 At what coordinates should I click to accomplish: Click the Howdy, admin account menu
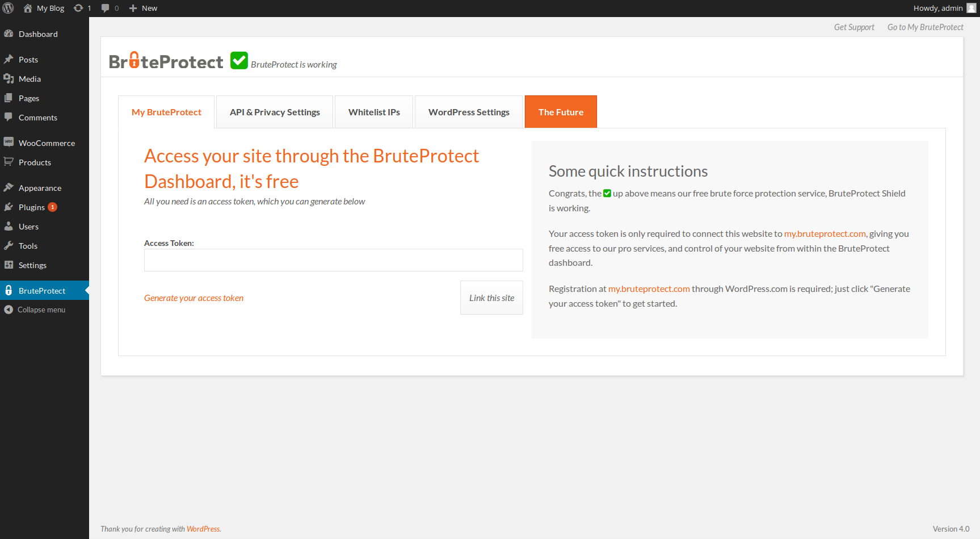pos(945,8)
